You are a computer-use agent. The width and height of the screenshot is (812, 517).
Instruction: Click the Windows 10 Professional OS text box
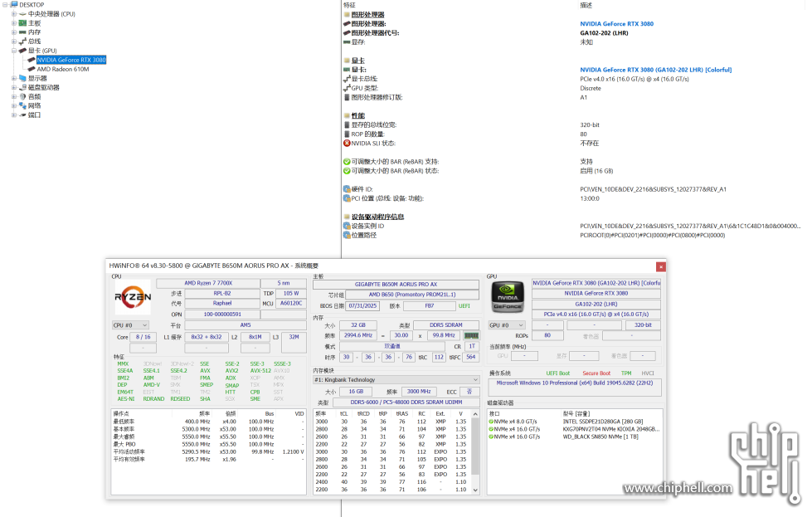[x=574, y=387]
